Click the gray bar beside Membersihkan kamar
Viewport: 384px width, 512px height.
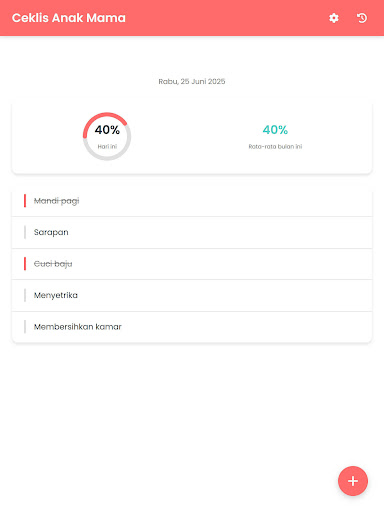[25, 327]
